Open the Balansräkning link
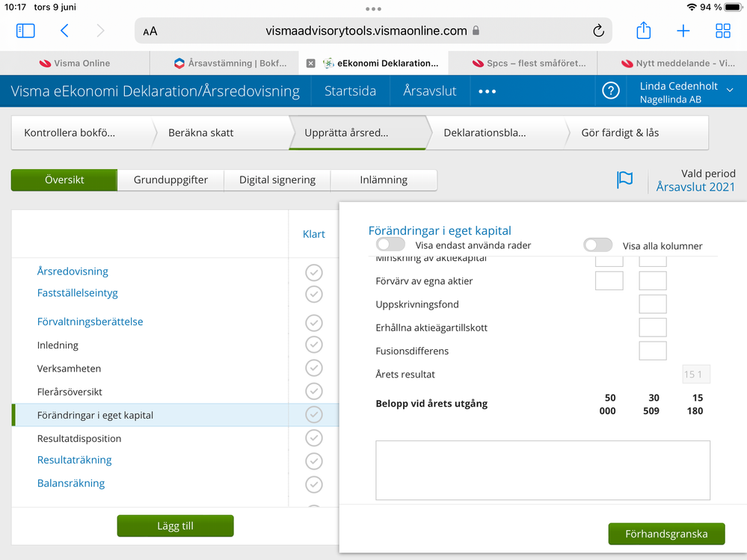747x560 pixels. (x=71, y=483)
